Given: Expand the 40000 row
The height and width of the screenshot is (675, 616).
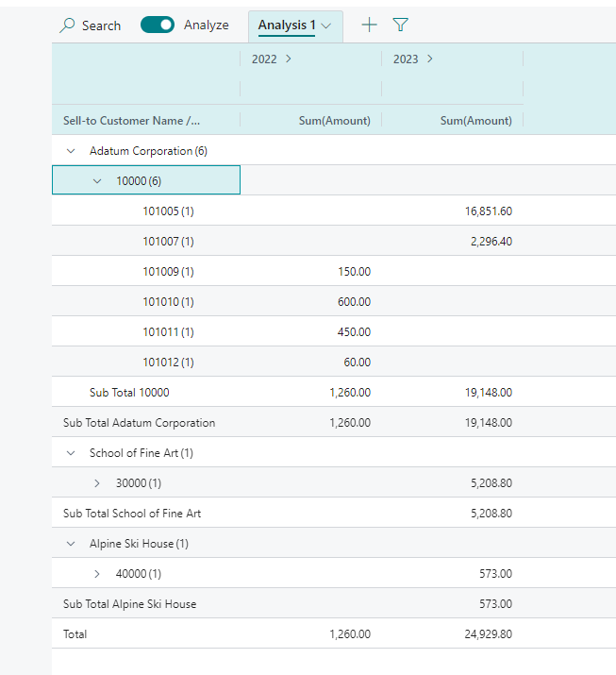Looking at the screenshot, I should point(97,574).
